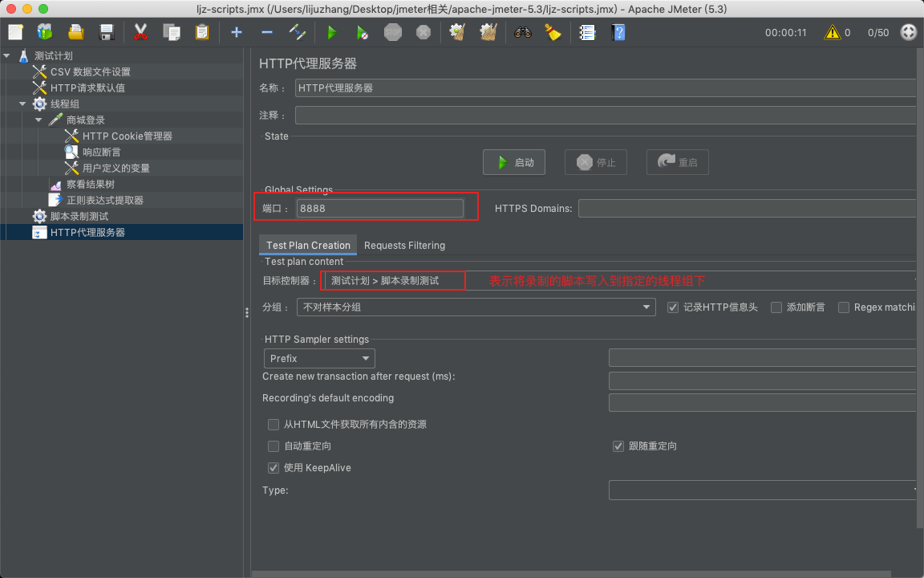924x578 pixels.
Task: Open the Templates toolbar icon
Action: click(x=45, y=32)
